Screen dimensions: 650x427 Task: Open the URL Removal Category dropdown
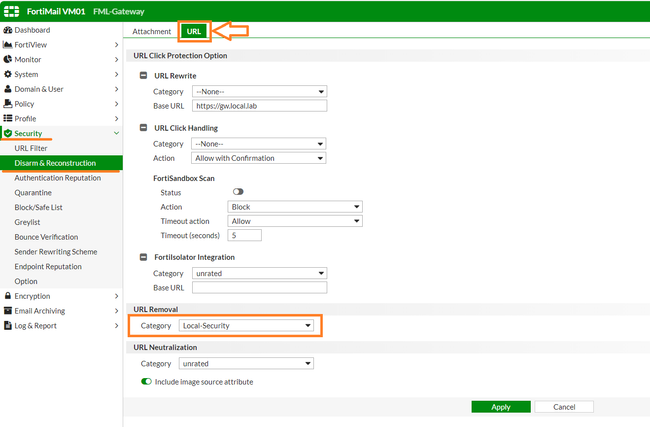[x=246, y=326]
